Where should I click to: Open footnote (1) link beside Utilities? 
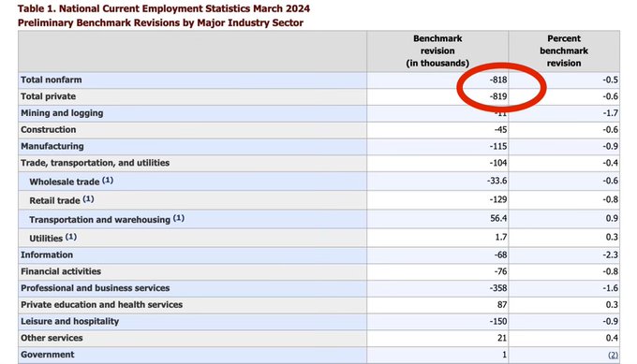point(70,237)
